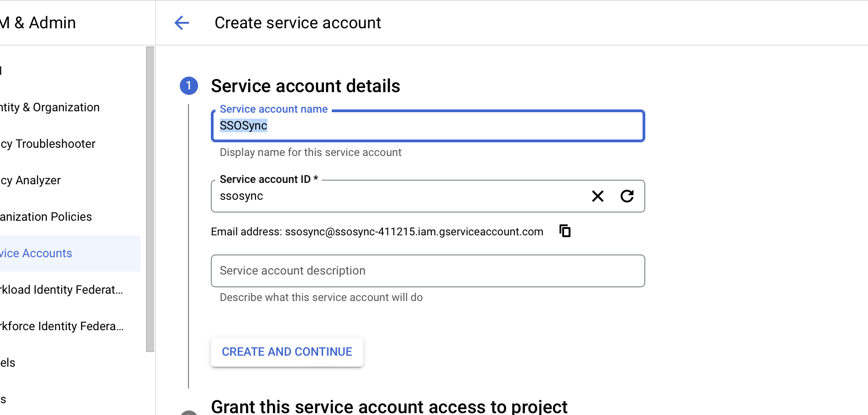Regenerate the service account ID
868x415 pixels.
(x=627, y=196)
